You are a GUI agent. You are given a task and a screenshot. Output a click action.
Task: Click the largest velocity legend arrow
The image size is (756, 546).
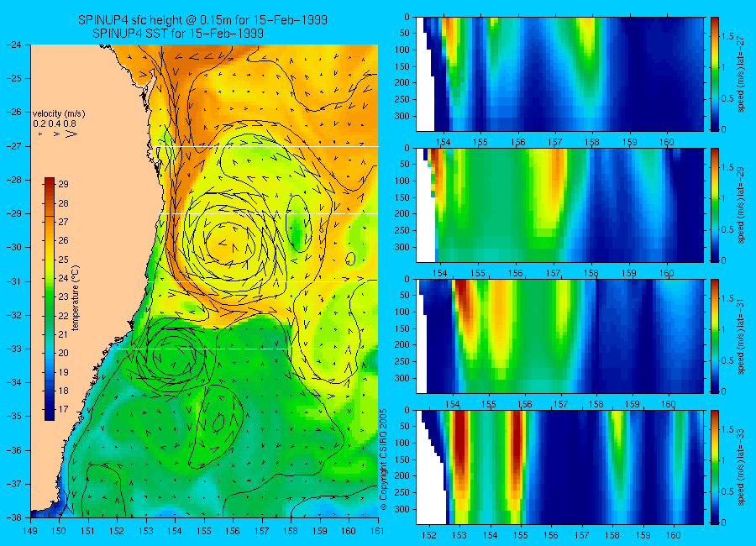(71, 134)
